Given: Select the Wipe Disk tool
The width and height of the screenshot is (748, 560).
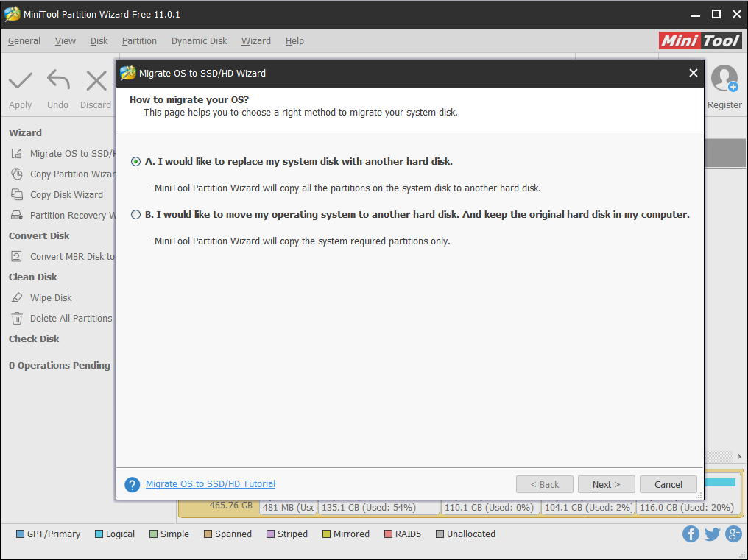Looking at the screenshot, I should pos(51,297).
